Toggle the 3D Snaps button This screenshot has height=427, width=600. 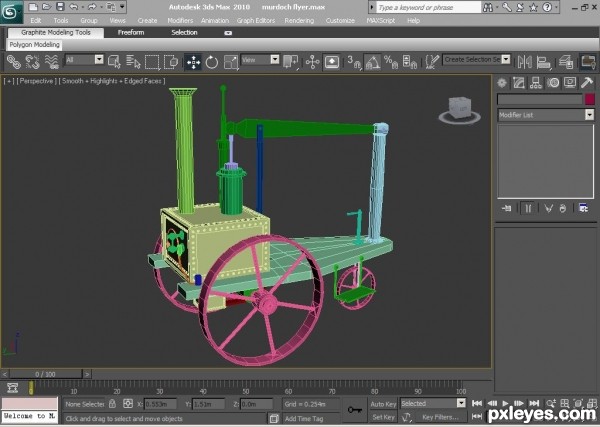tap(354, 62)
